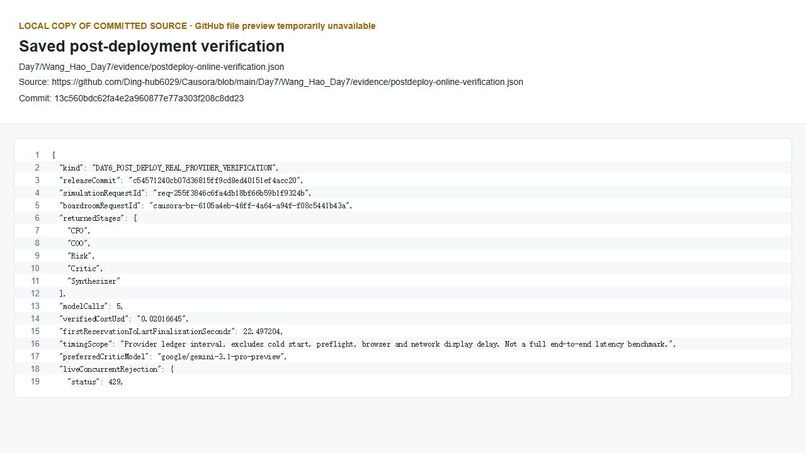Click the "kind" DAY6_POST_DEPLOY line

(169, 168)
